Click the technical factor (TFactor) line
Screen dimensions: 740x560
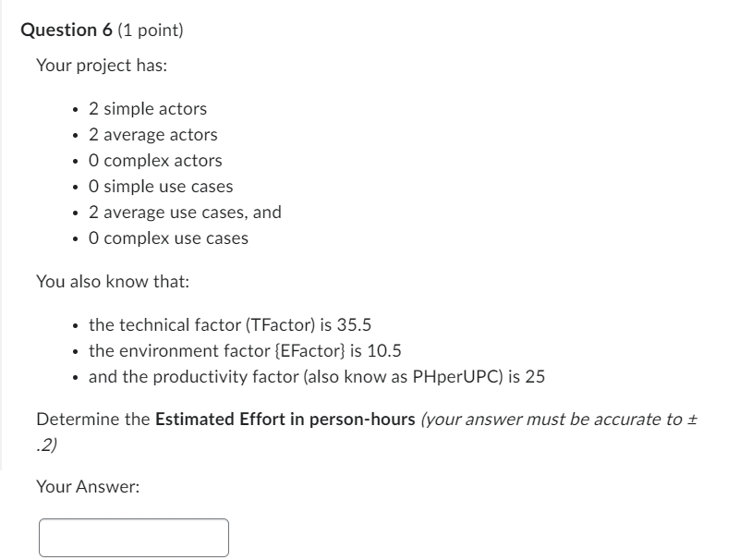[x=230, y=325]
